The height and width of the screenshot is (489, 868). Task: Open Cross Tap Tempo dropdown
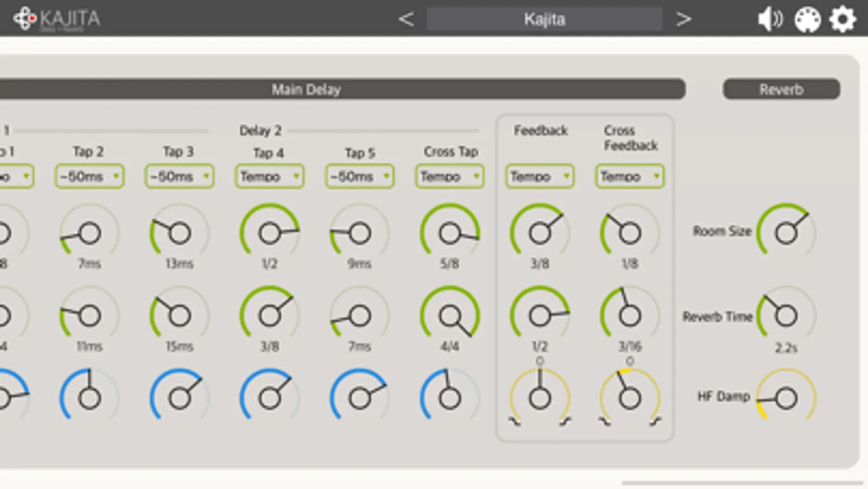click(x=449, y=176)
